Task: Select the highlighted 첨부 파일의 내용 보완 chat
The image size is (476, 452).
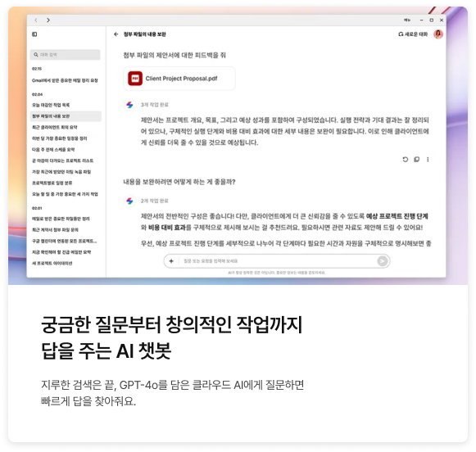Action: [x=66, y=116]
